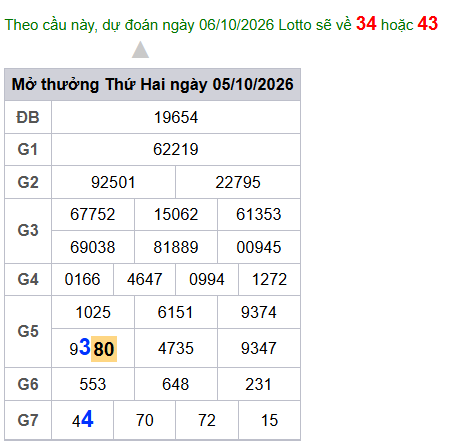Image resolution: width=451 pixels, height=445 pixels.
Task: Click the G3 row label
Action: pos(28,231)
